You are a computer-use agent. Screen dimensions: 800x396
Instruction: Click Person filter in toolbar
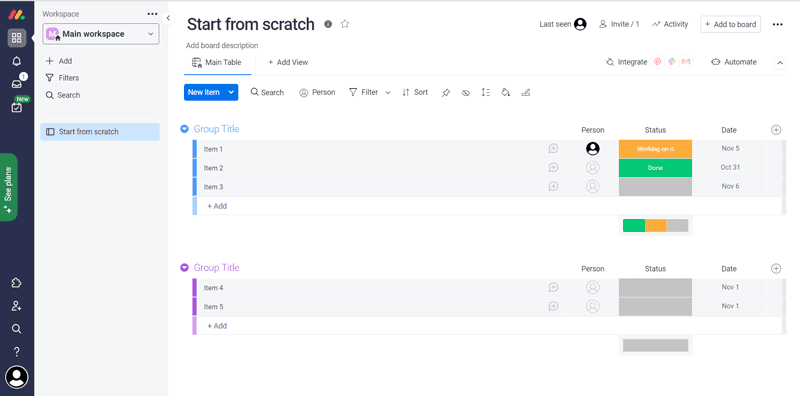tap(317, 92)
